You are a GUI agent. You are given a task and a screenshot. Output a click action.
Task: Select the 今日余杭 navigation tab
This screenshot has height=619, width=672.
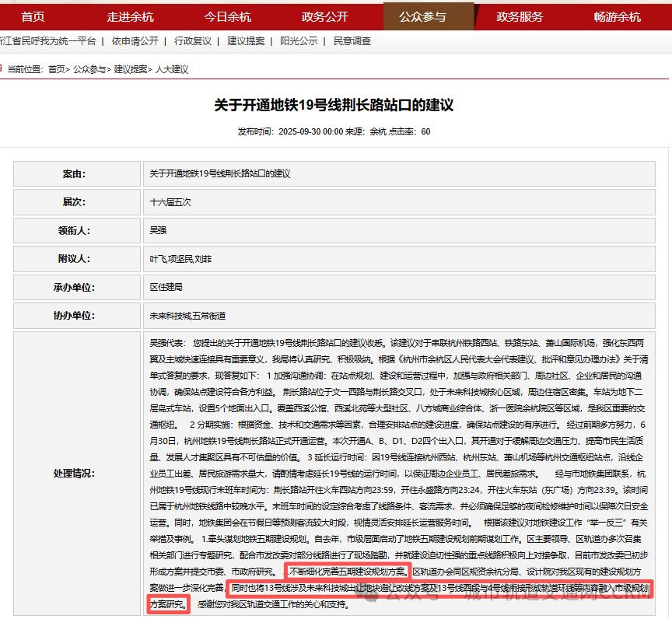227,16
